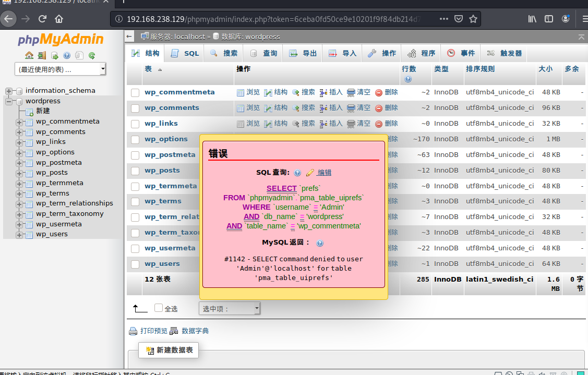The height and width of the screenshot is (375, 588).
Task: Expand wp_posts in navigation tree
Action: pyautogui.click(x=19, y=173)
